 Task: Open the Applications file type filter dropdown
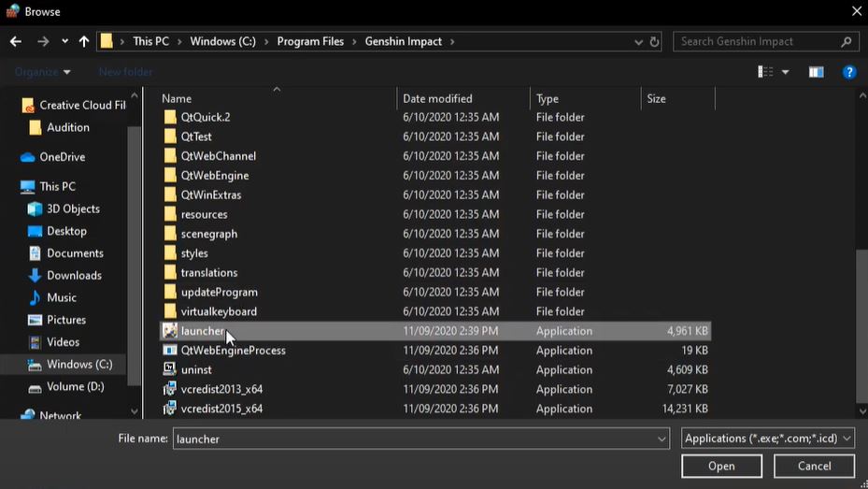click(768, 439)
